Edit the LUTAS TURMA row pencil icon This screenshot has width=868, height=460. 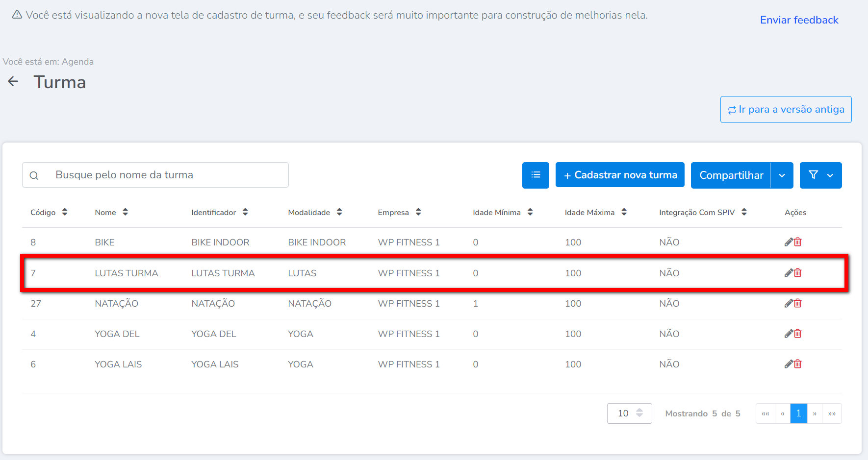click(x=789, y=273)
